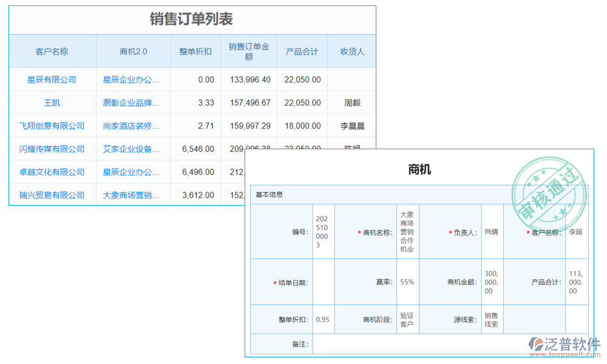Open customer link 飞翔创意有限公司
This screenshot has width=607, height=364.
(53, 126)
